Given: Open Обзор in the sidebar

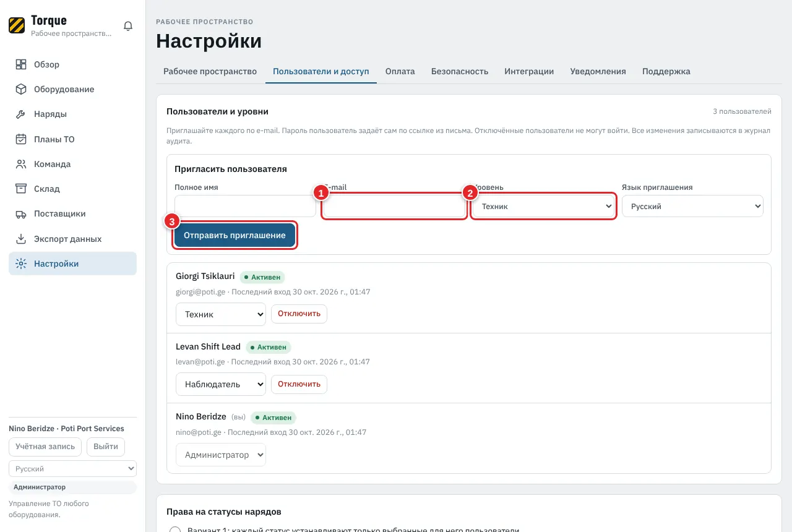Looking at the screenshot, I should click(x=72, y=64).
